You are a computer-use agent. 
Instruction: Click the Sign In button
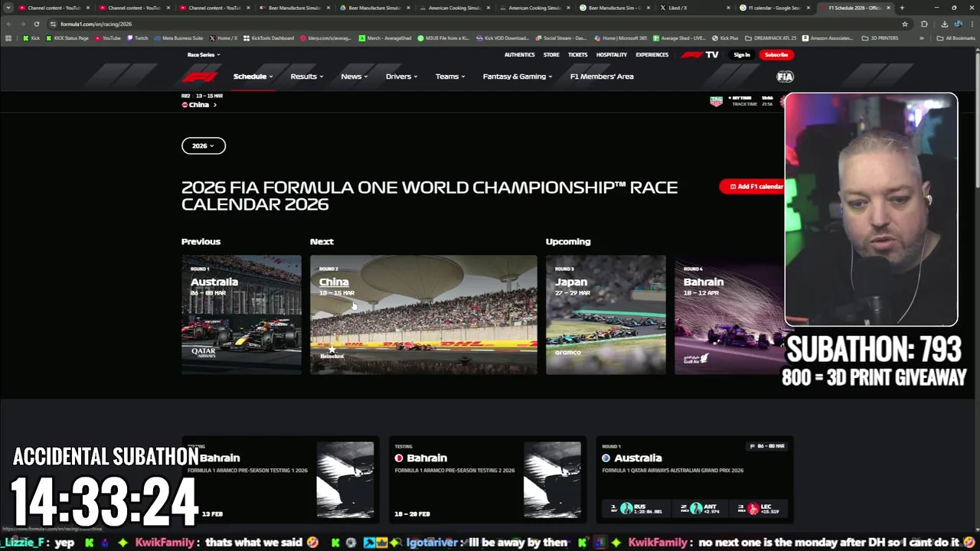coord(742,54)
